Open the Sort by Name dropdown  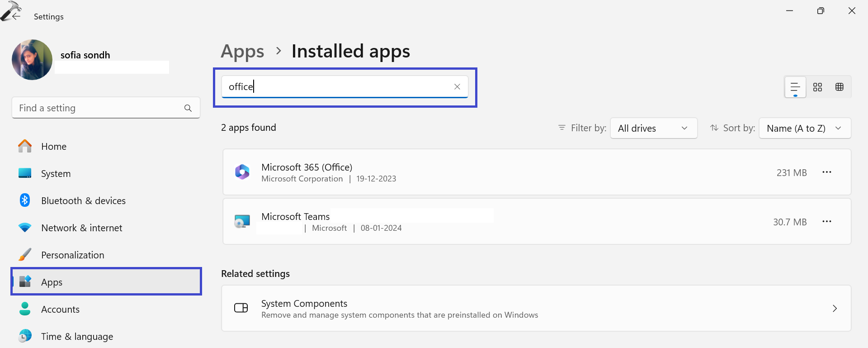[804, 129]
